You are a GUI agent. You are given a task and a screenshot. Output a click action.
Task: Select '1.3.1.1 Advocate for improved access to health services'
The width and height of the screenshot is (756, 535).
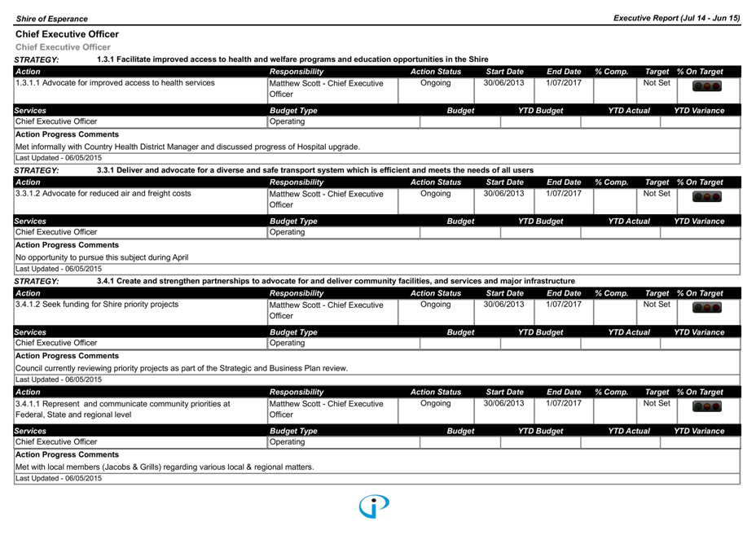pos(115,83)
